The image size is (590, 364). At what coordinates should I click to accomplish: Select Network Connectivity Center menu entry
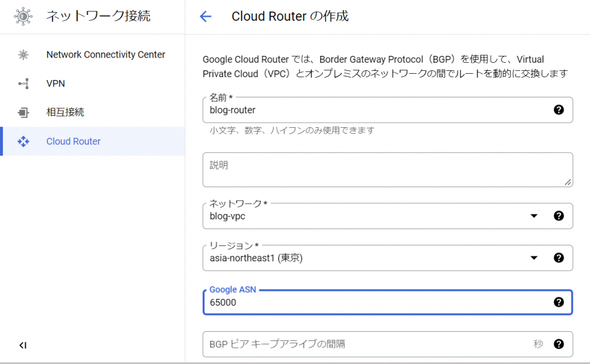point(105,55)
